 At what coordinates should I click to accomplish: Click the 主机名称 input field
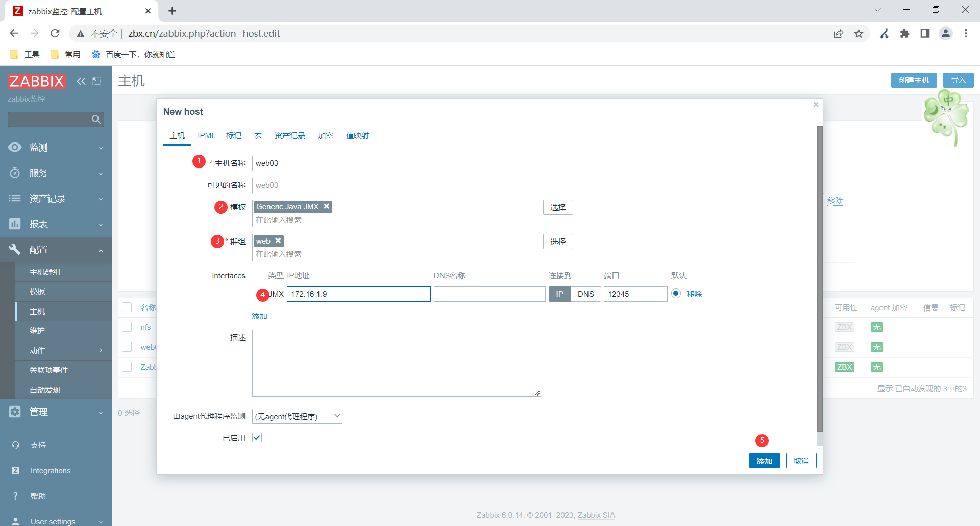click(x=396, y=163)
